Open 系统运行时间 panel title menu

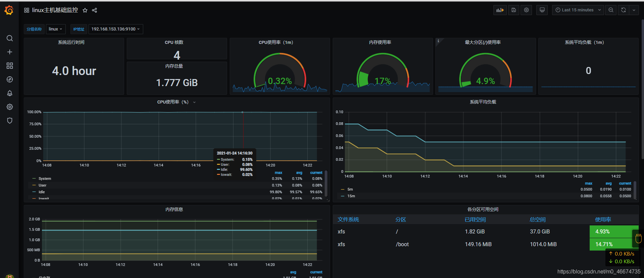[x=71, y=43]
